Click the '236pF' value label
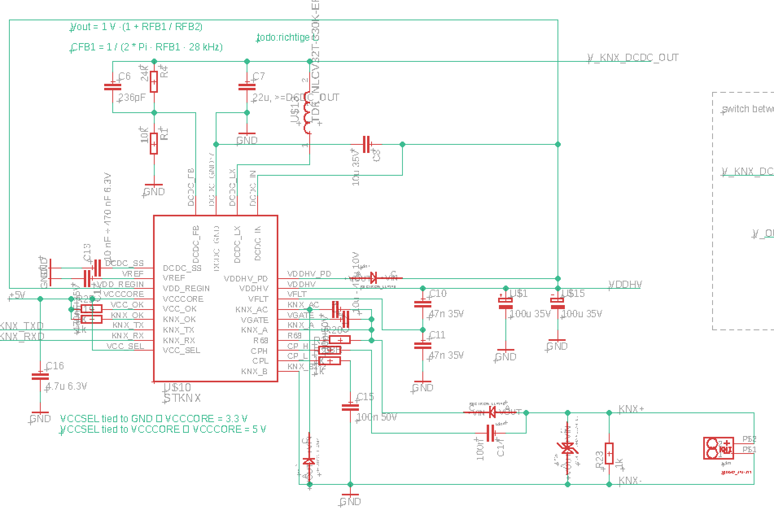 coord(131,98)
